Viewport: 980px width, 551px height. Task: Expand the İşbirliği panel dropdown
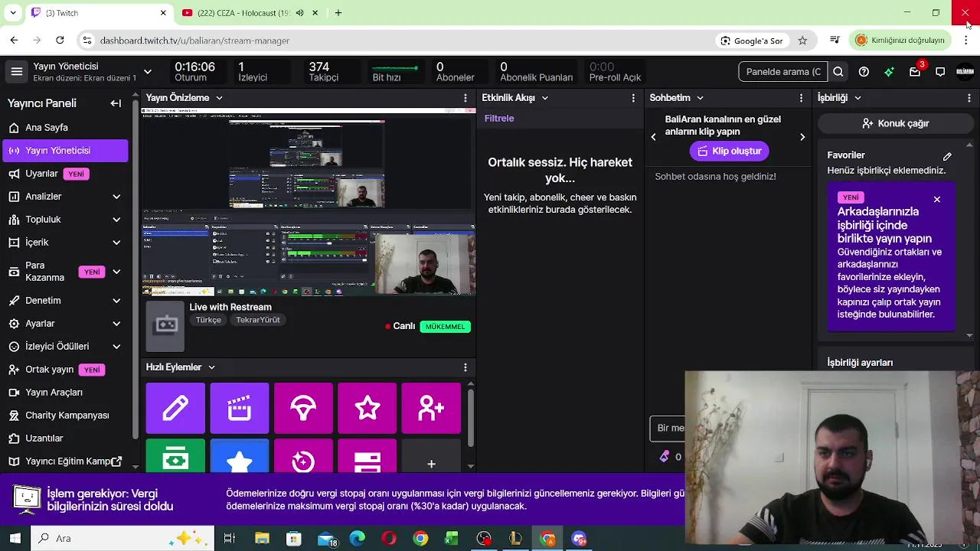857,98
